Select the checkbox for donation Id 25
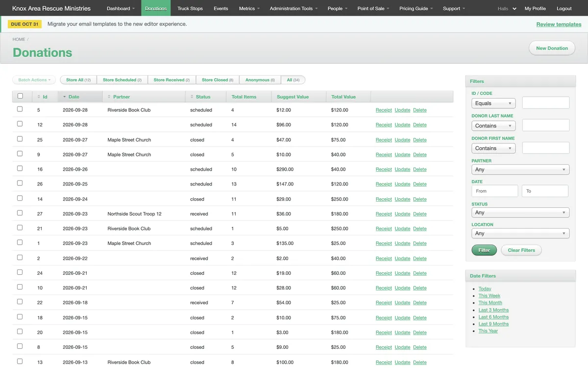This screenshot has width=588, height=368. [20, 139]
